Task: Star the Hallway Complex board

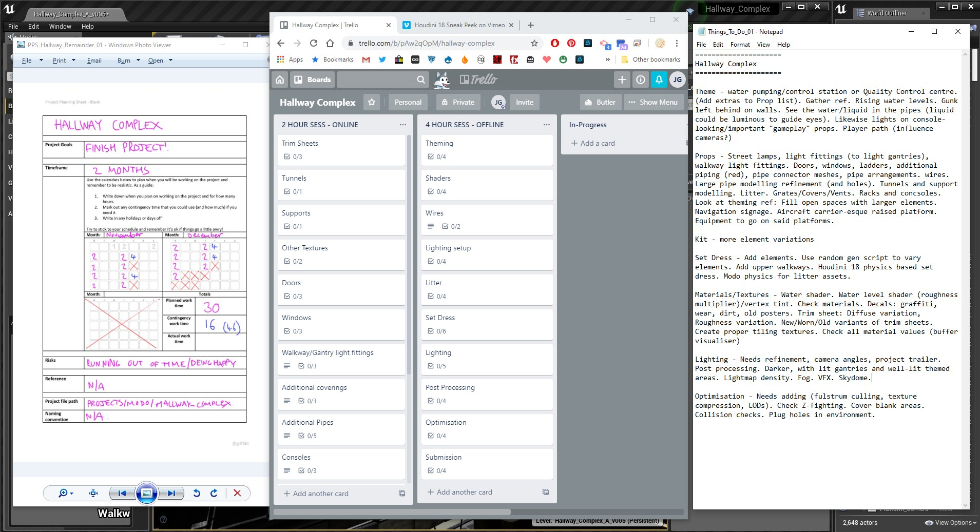Action: click(x=372, y=102)
